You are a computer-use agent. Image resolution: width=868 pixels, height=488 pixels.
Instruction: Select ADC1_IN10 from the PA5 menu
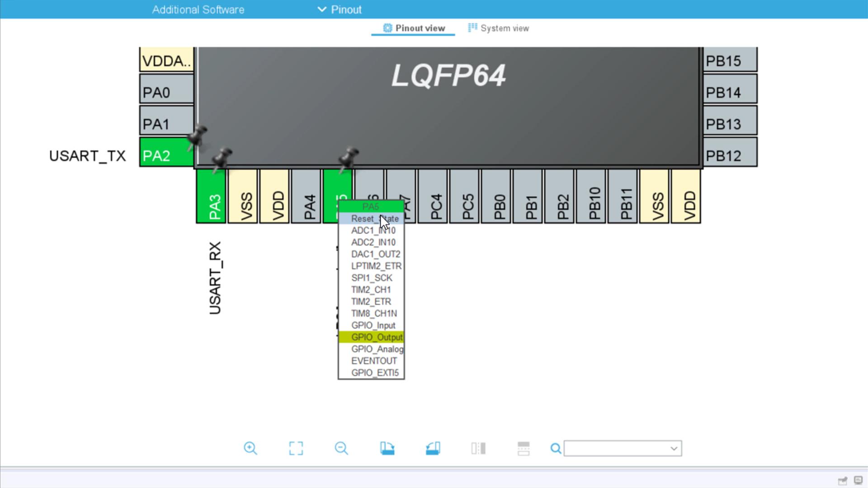(x=374, y=230)
